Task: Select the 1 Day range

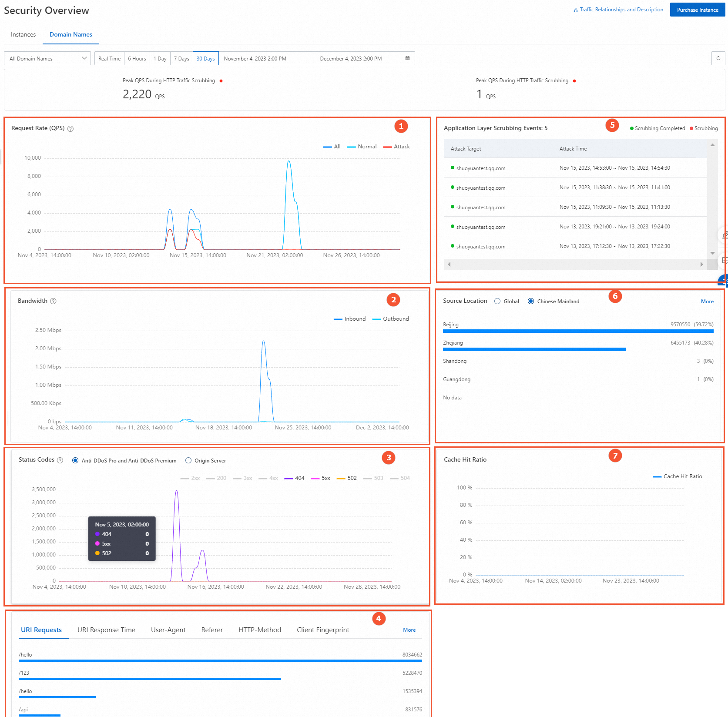Action: click(160, 58)
